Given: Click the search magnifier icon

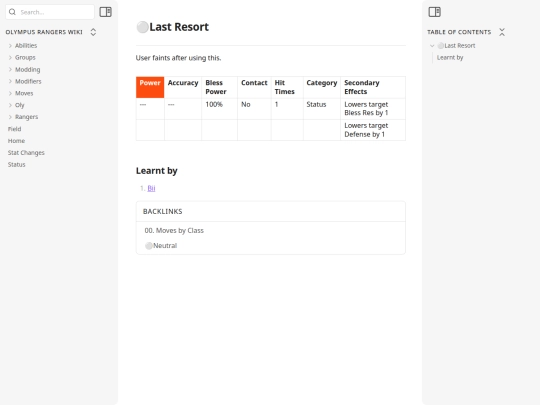Looking at the screenshot, I should (x=12, y=12).
